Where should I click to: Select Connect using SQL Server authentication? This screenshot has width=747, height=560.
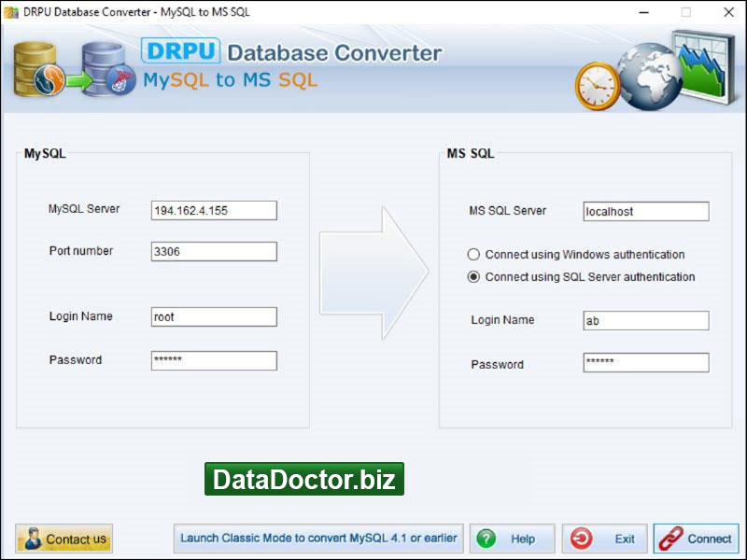[473, 277]
